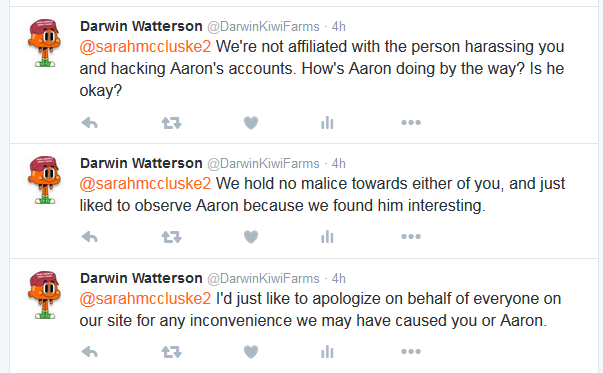Viewport: 603px width, 373px height.
Task: Open Darwin Watterson's avatar on the apology tweet
Action: (x=44, y=295)
